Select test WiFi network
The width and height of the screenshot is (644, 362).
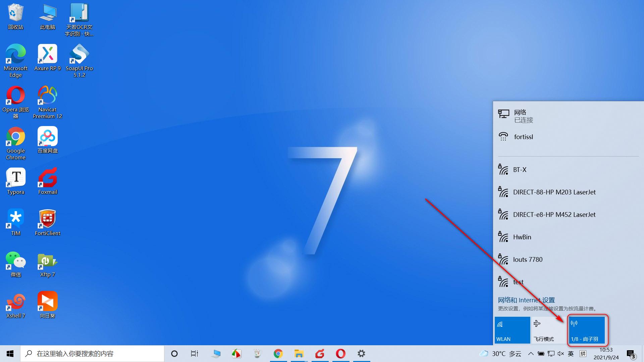pyautogui.click(x=518, y=282)
